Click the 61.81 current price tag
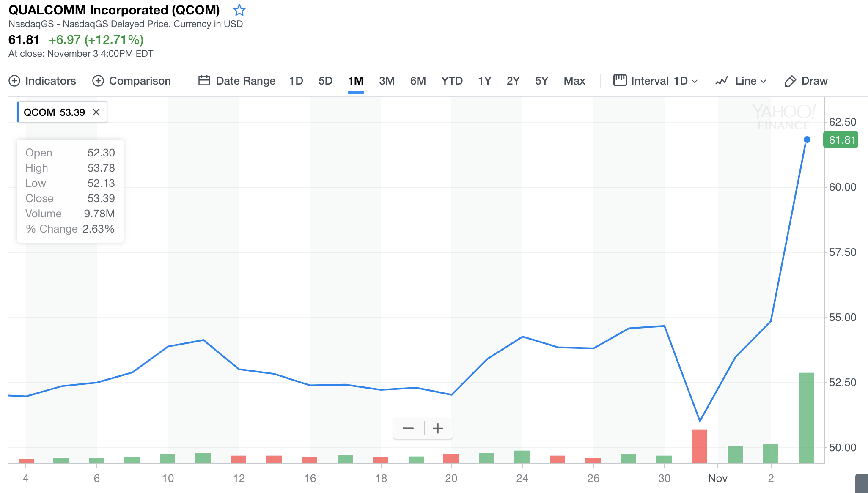The height and width of the screenshot is (493, 868). click(x=841, y=140)
